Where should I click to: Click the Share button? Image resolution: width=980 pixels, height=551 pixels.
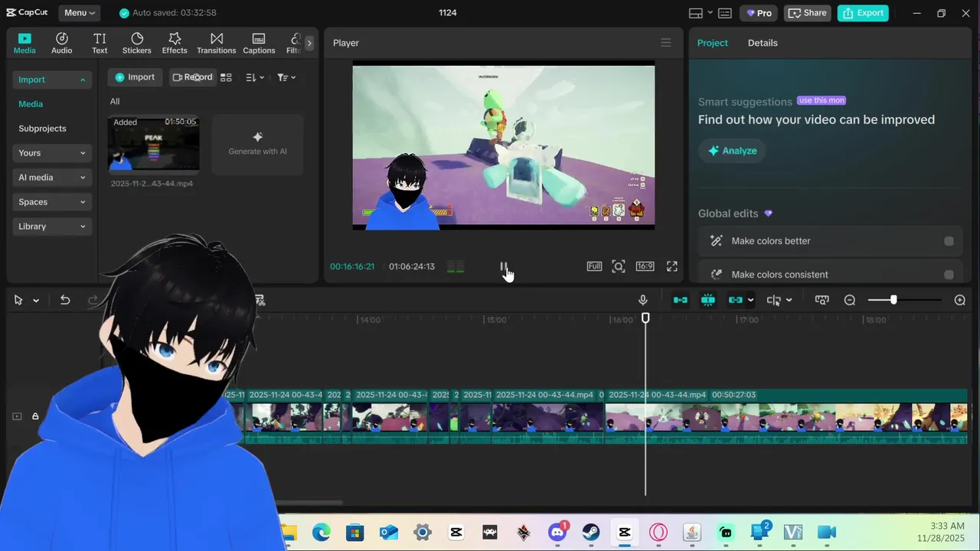click(x=808, y=13)
